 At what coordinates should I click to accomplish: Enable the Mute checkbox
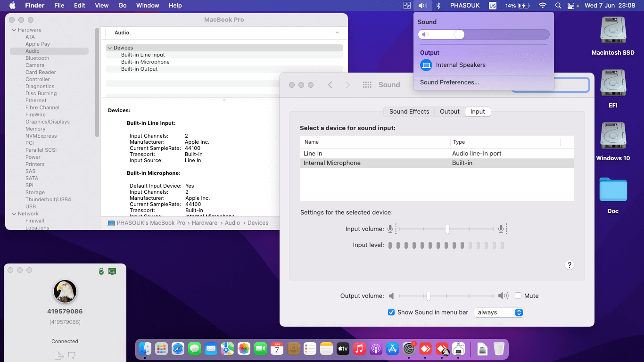tap(518, 296)
